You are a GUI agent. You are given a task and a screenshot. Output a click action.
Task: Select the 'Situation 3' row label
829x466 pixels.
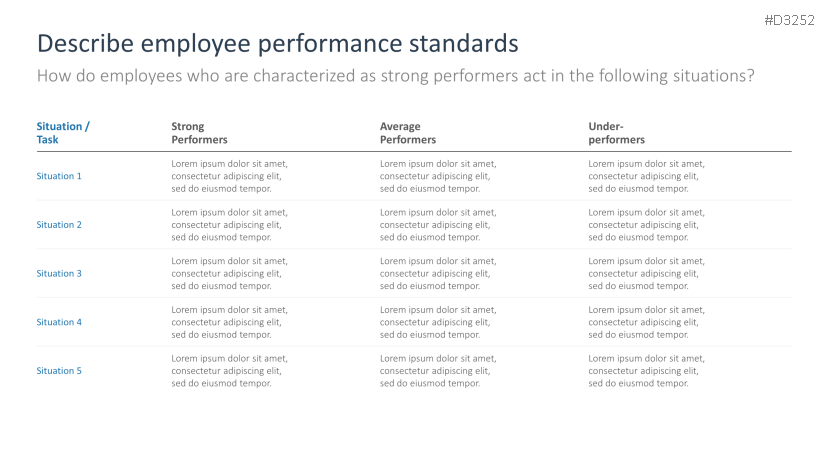pyautogui.click(x=59, y=273)
